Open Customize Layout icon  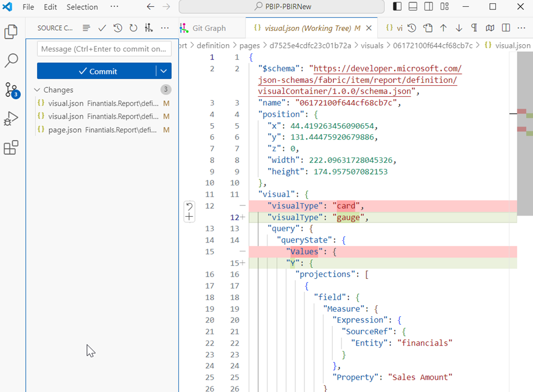(444, 7)
